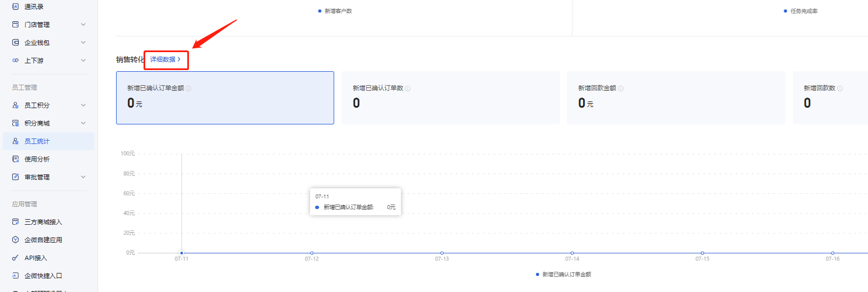Click the 门店管理 store icon
The image size is (868, 292).
click(x=16, y=25)
